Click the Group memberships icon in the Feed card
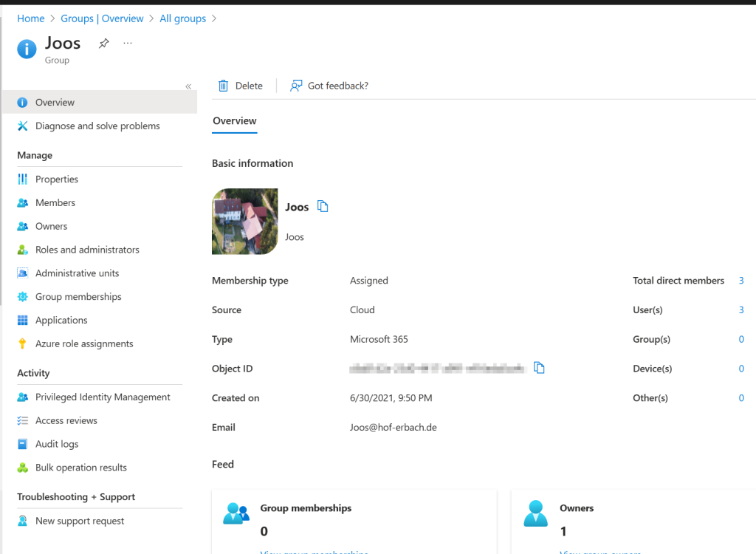 coord(236,513)
